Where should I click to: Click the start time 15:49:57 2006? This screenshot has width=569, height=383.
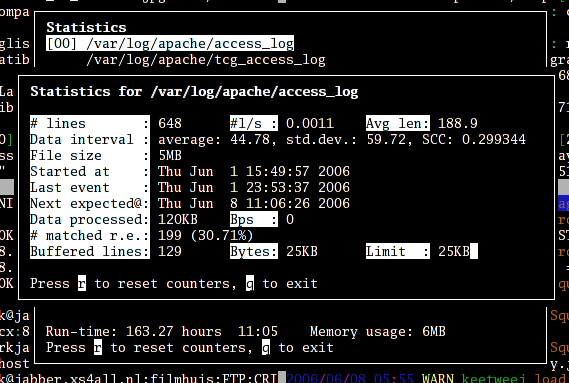point(298,171)
